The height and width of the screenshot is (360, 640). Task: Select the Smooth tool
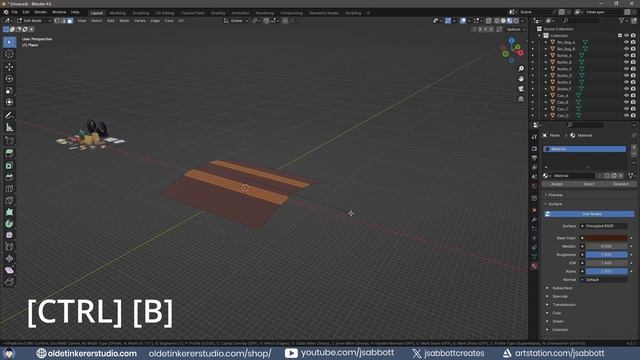pos(9,235)
